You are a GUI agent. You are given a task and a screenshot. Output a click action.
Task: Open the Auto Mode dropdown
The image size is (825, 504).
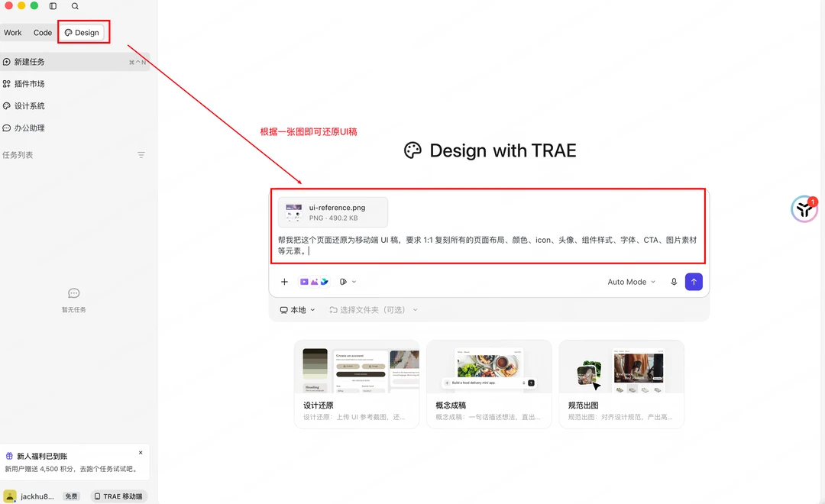(x=632, y=282)
